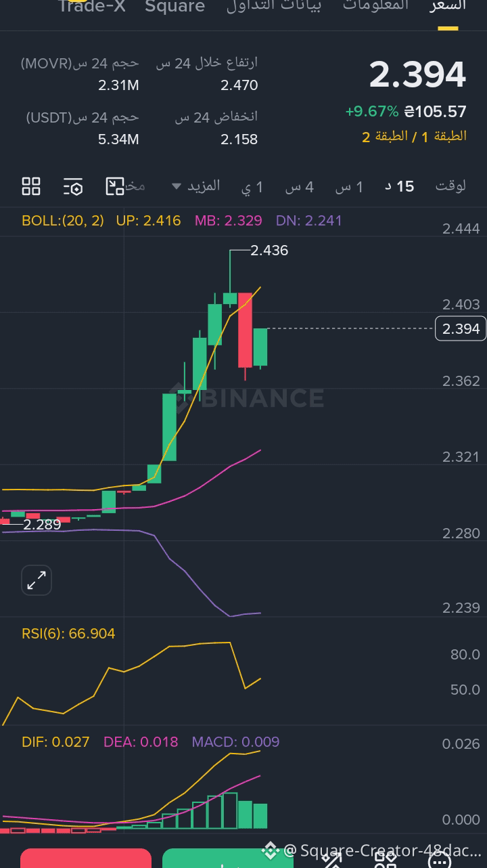This screenshot has height=868, width=487.
Task: Tap the 2.239 price axis label
Action: coord(461,608)
